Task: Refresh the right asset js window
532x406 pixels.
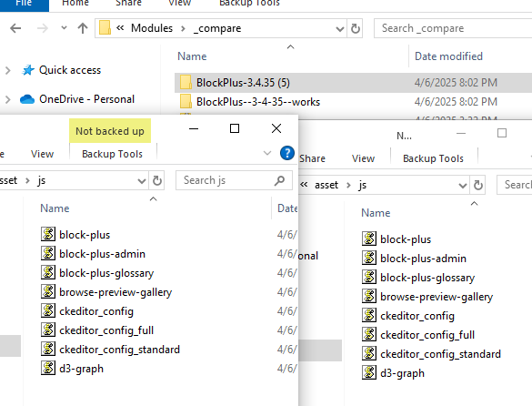Action: 478,185
